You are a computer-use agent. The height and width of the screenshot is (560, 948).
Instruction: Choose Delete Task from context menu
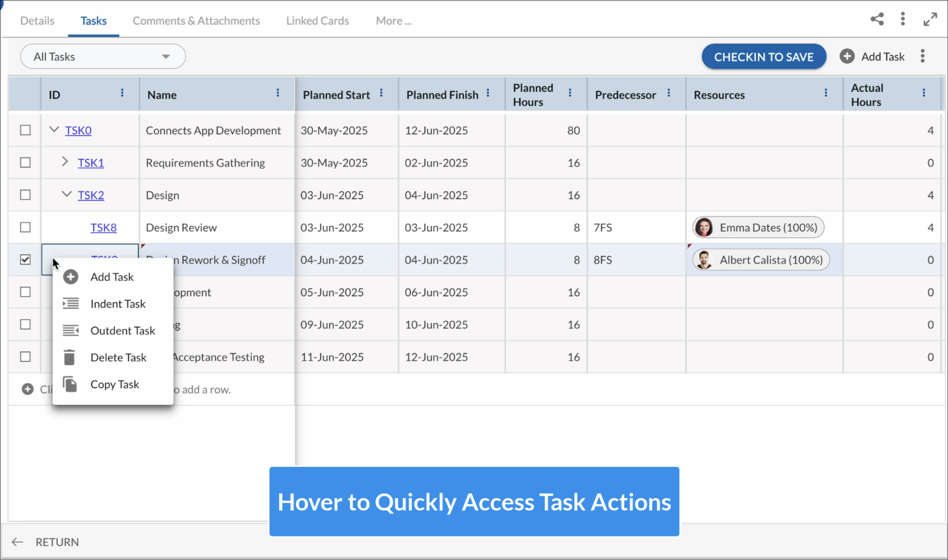(113, 357)
